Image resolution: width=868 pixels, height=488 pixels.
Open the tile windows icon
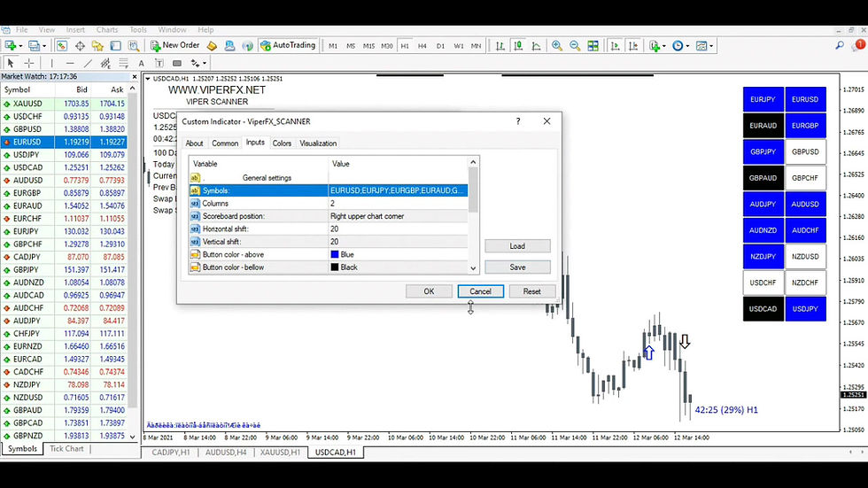(593, 46)
